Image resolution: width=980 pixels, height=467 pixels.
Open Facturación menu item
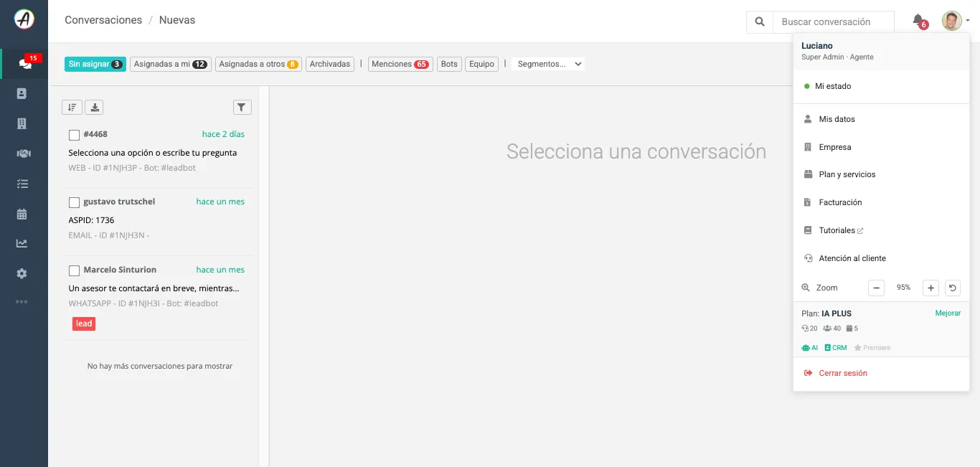(881, 202)
